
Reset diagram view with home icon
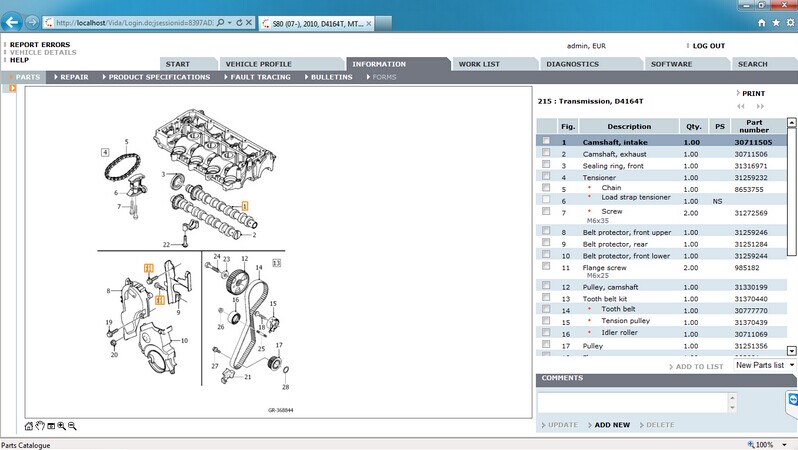(x=29, y=426)
